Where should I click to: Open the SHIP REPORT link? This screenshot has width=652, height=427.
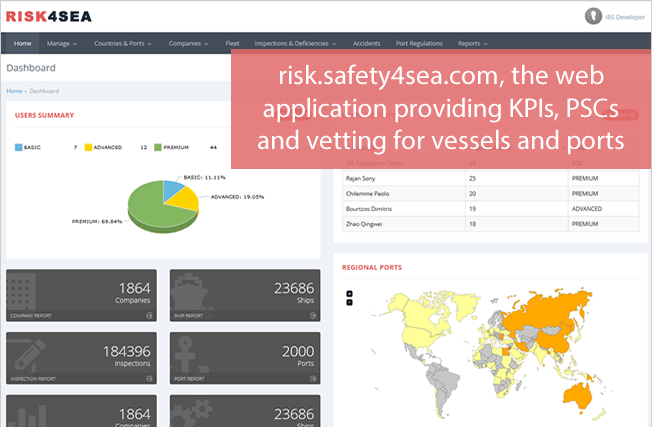coord(188,316)
